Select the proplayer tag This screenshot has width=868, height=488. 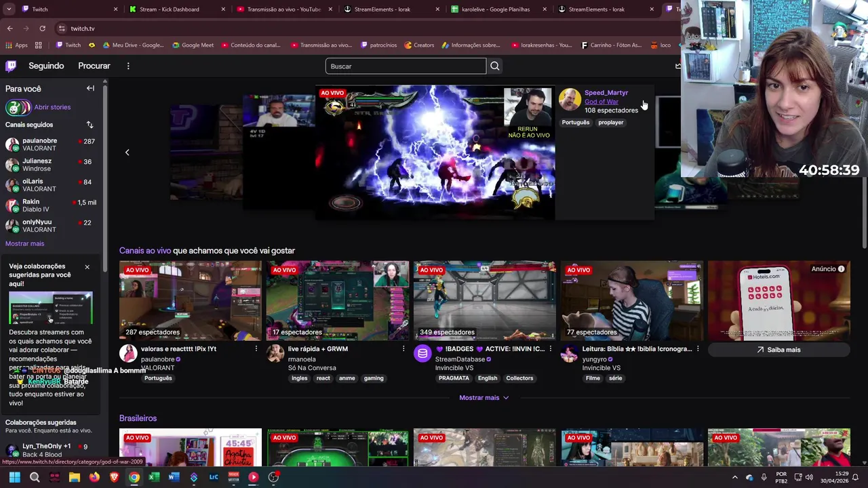[611, 123]
